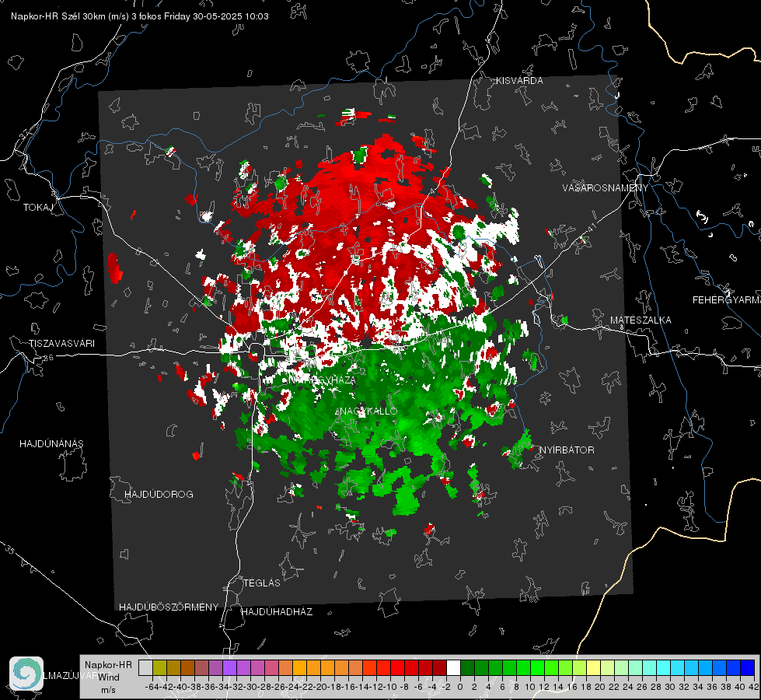This screenshot has height=700, width=761.
Task: Click the HAJDÚHADHÁZ town label
Action: (277, 611)
